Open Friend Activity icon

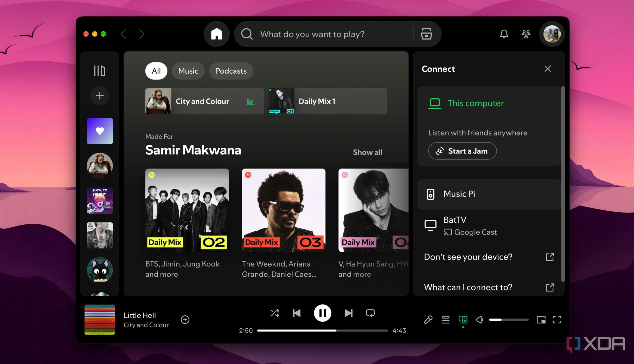tap(526, 34)
